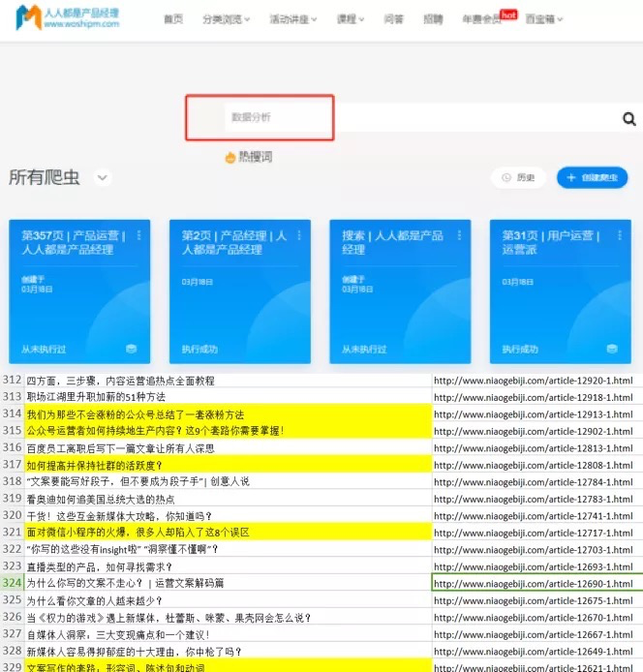Screen dimensions: 643x672
Task: Click cell 自媒体人洞察，三大变现痛点和一个建议
Action: point(228,634)
